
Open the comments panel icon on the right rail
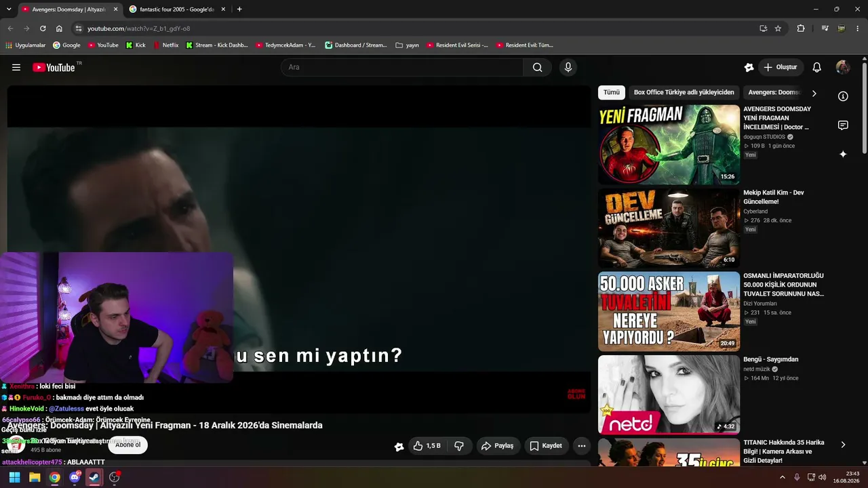point(843,125)
